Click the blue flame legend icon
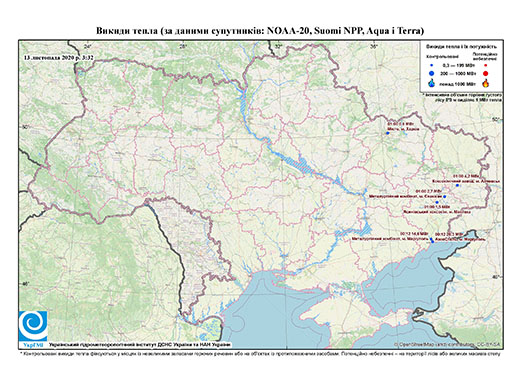The width and height of the screenshot is (520, 368). point(432,83)
